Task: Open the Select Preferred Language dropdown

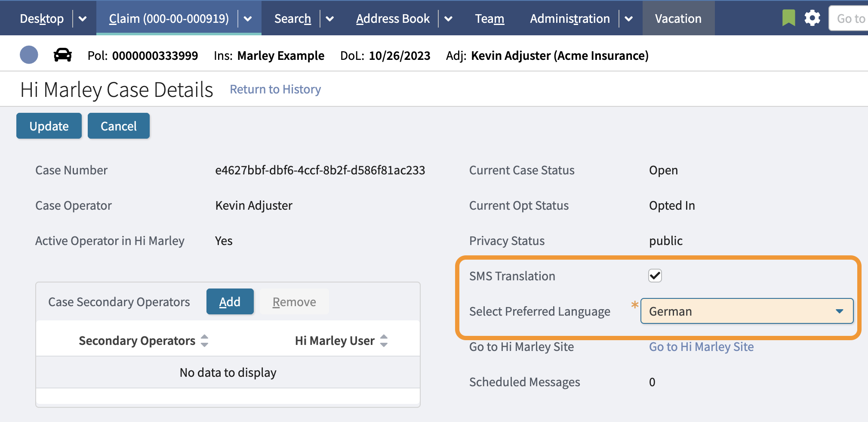Action: point(747,311)
